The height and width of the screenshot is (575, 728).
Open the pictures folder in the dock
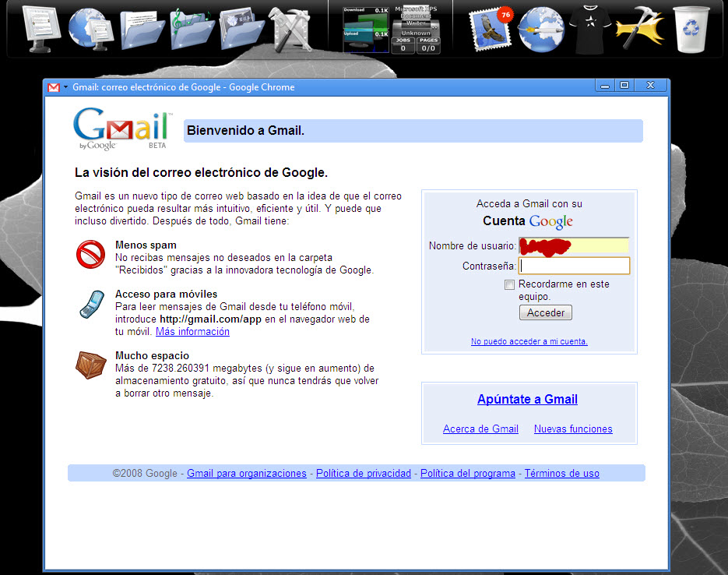coord(241,30)
